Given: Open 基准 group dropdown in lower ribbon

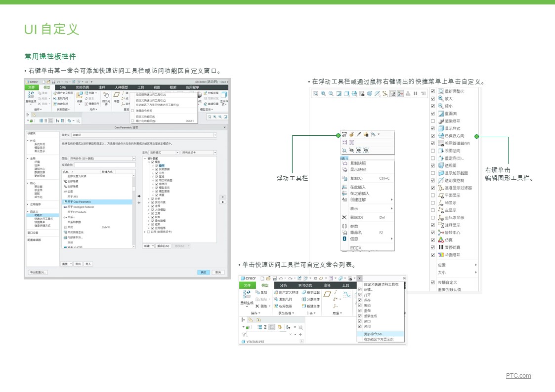Looking at the screenshot, I should click(338, 313).
